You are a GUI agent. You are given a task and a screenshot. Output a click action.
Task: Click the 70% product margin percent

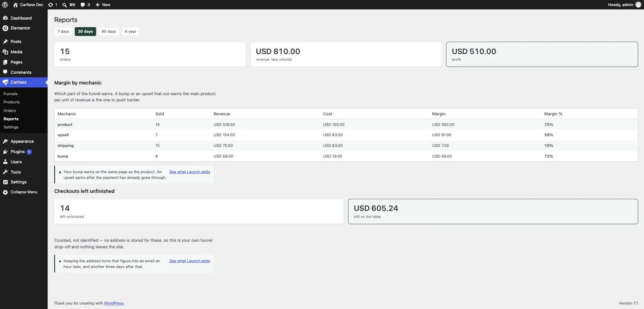click(x=549, y=125)
